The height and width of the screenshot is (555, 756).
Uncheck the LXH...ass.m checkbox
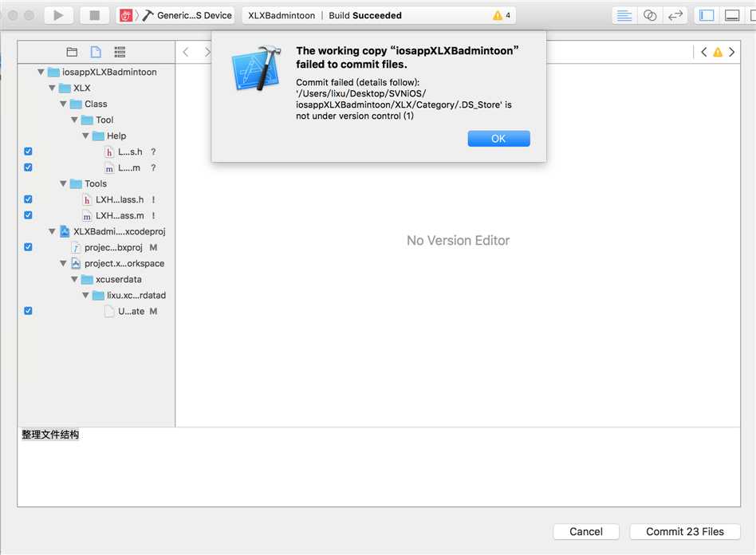(x=28, y=215)
